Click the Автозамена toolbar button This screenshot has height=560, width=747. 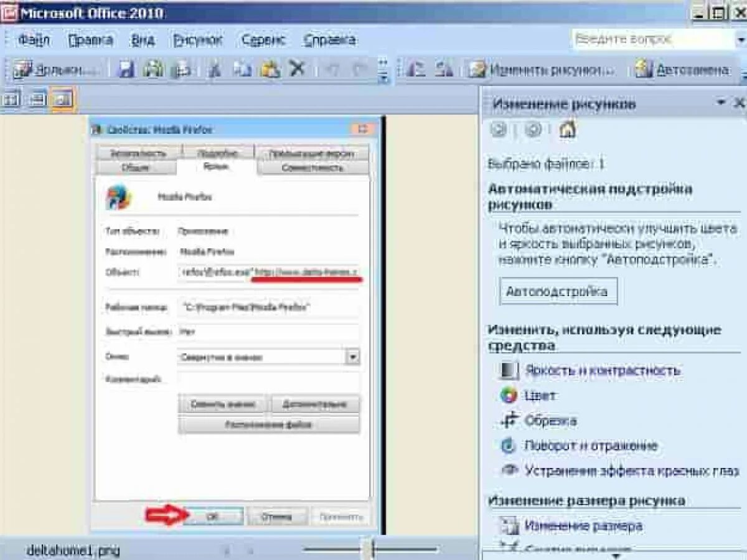[x=683, y=70]
